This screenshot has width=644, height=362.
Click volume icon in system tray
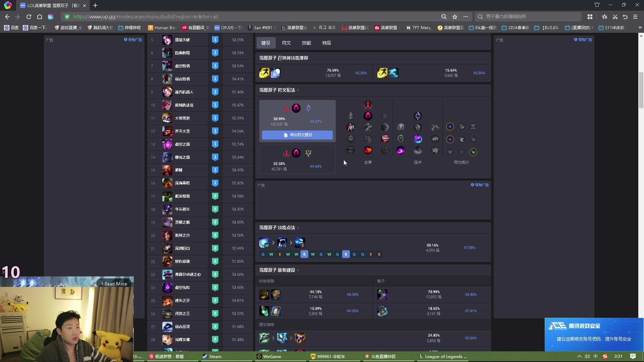pos(587,356)
